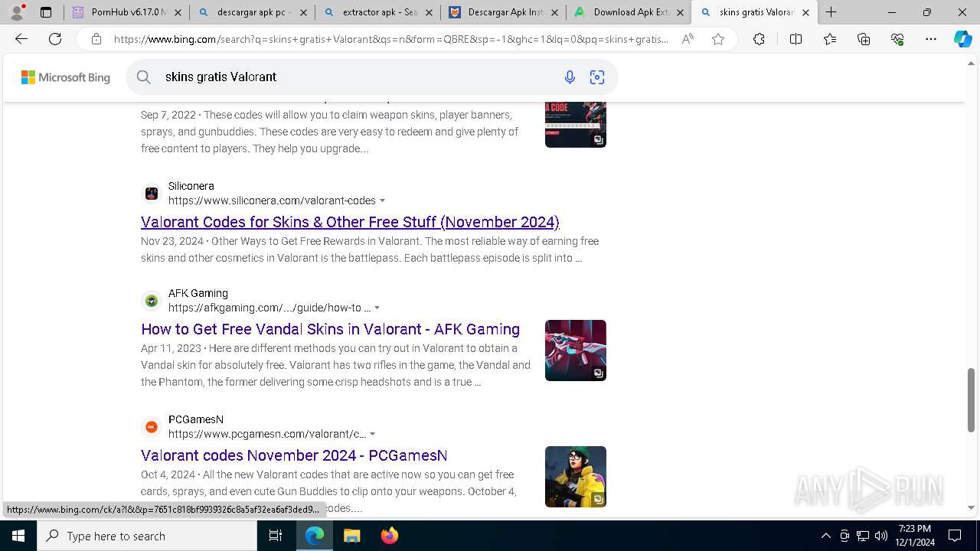Screen dimensions: 980x551
Task: Reload the page with the refresh icon
Action: pos(55,39)
